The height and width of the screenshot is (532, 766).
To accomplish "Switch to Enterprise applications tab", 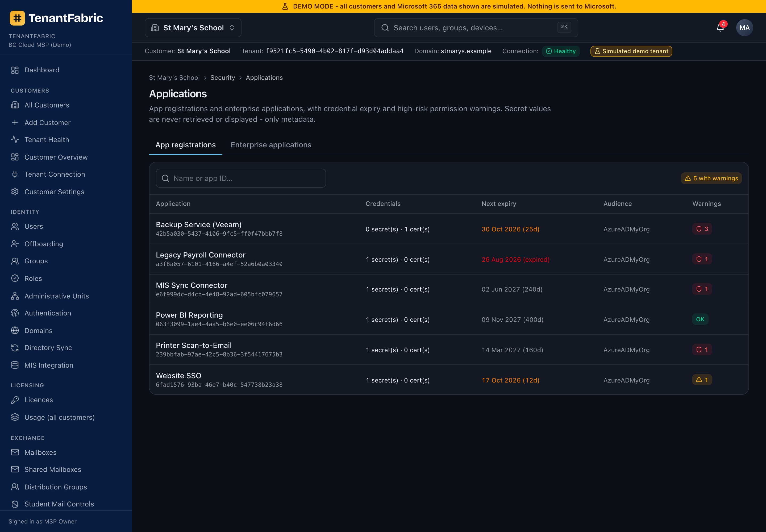I will point(271,145).
